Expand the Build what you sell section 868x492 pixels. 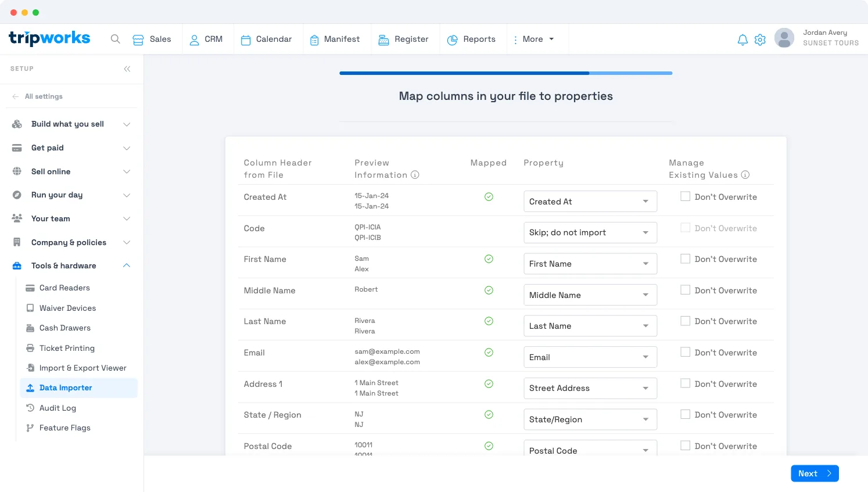tap(127, 124)
